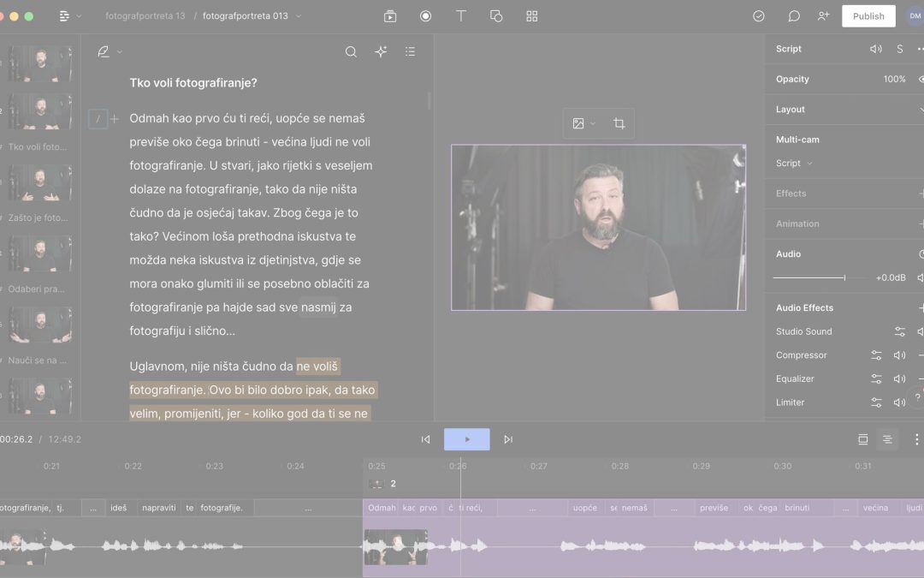Screen dimensions: 924x578
Task: Click the search icon above the script
Action: pos(351,51)
